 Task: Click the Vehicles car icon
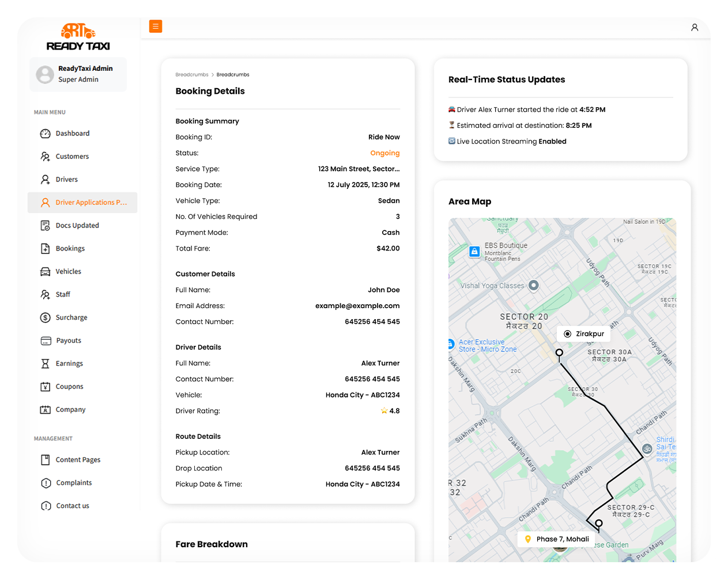tap(46, 272)
